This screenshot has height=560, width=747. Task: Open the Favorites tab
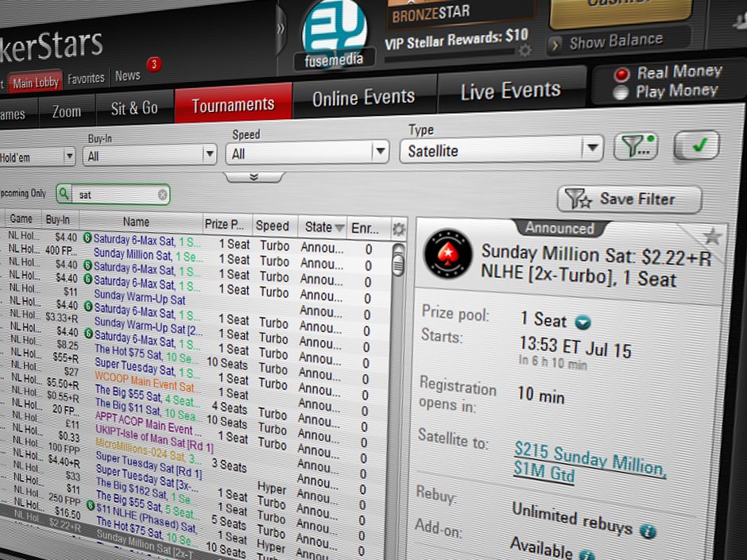point(86,79)
